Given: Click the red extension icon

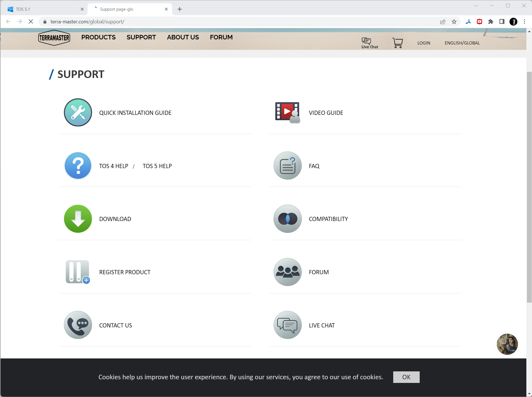Looking at the screenshot, I should point(479,22).
